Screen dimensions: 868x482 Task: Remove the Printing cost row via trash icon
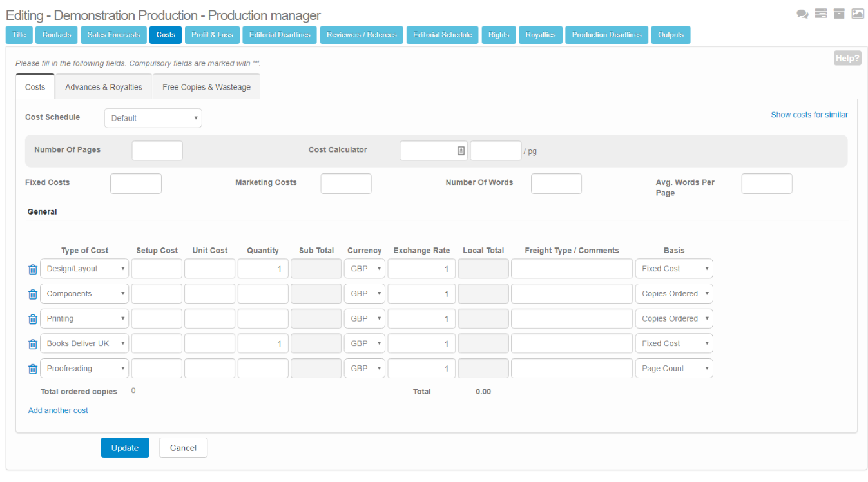click(x=33, y=319)
